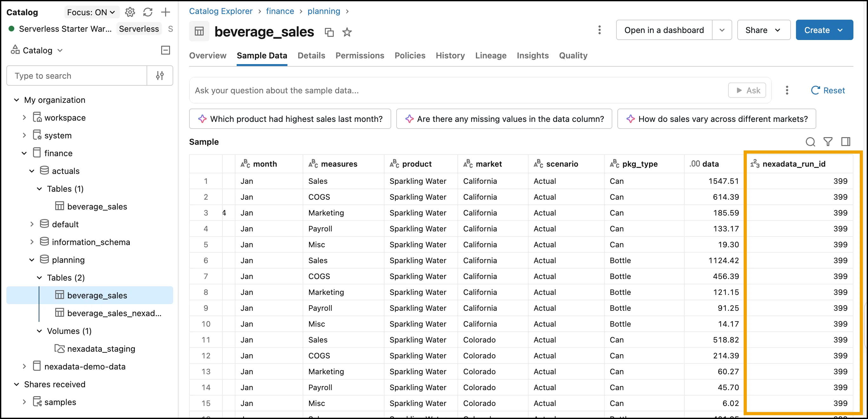Open the Permissions tab
Viewport: 868px width, 419px height.
click(x=359, y=55)
